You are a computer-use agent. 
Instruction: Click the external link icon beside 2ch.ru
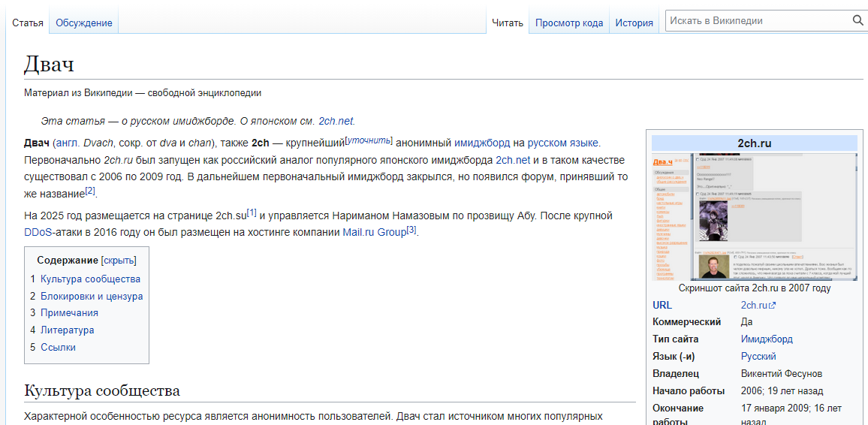(773, 306)
